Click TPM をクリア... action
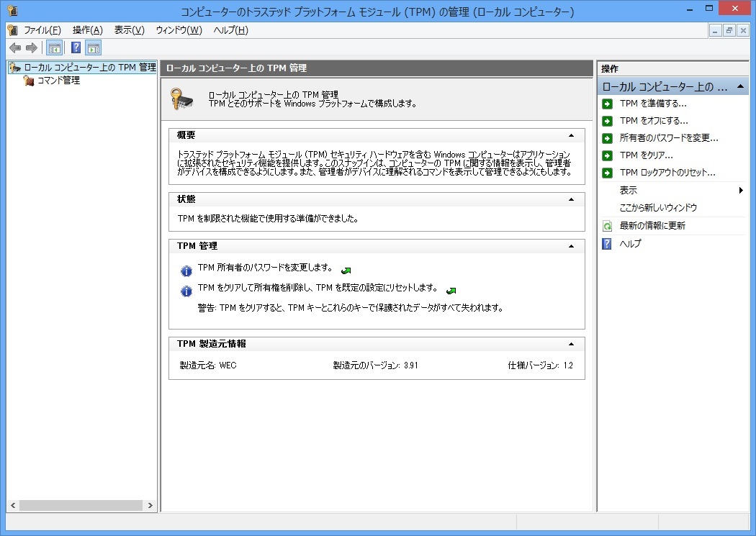Viewport: 756px width, 536px height. (646, 155)
